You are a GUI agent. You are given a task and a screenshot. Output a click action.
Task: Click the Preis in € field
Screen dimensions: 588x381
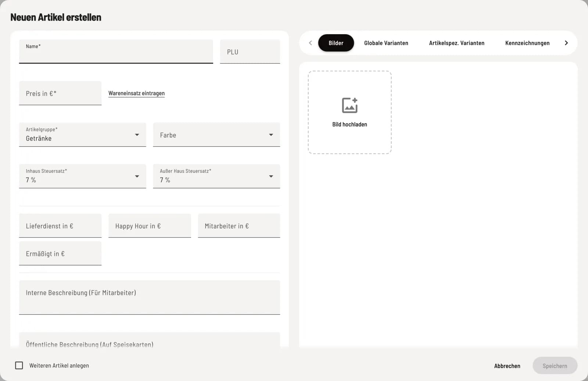pos(60,93)
